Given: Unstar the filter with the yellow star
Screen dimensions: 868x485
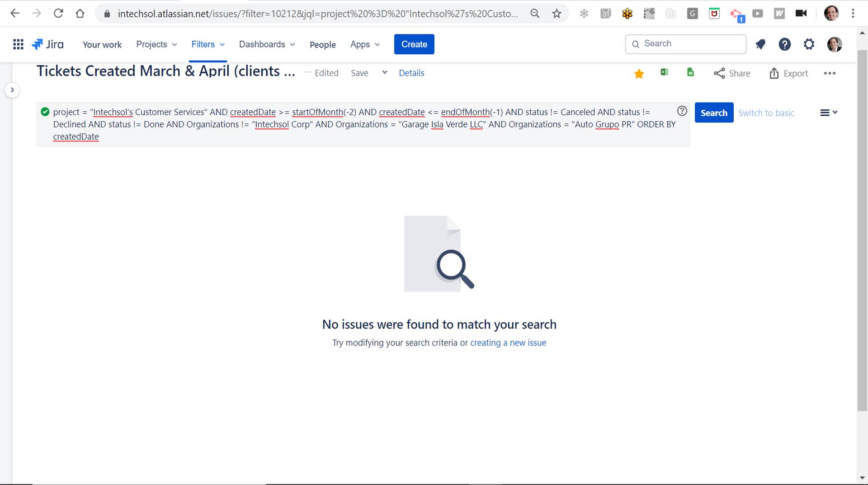Looking at the screenshot, I should (x=639, y=73).
